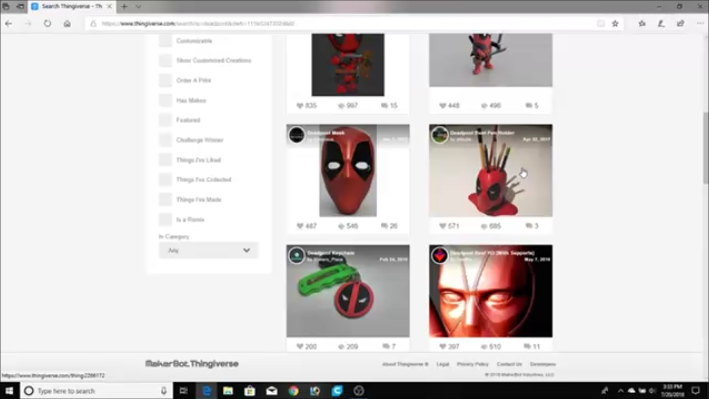Select the Search Thingiverse browser tab
Image resolution: width=709 pixels, height=399 pixels.
(71, 6)
